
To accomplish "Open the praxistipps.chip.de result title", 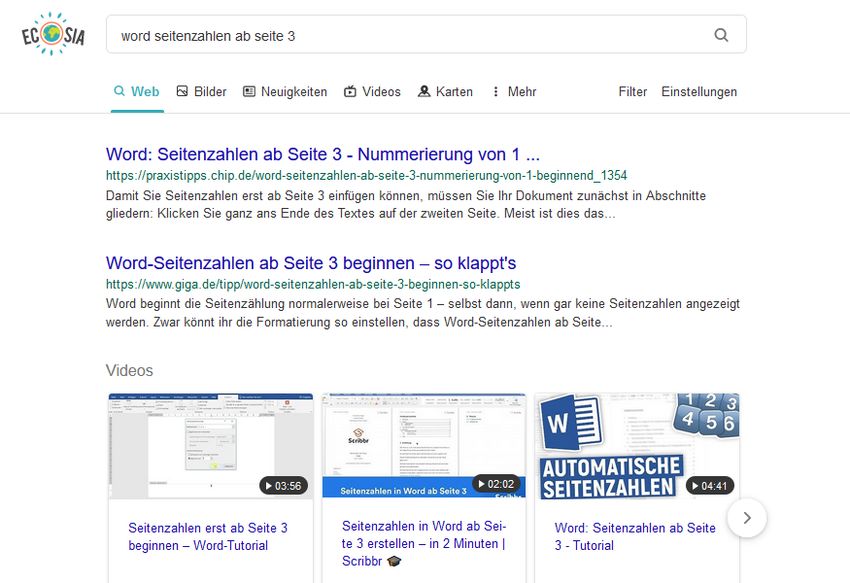I will (x=322, y=154).
